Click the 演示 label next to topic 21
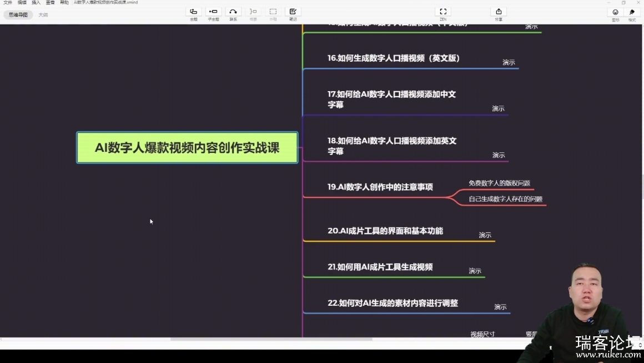Viewport: 644px width, 363px height. tap(475, 271)
